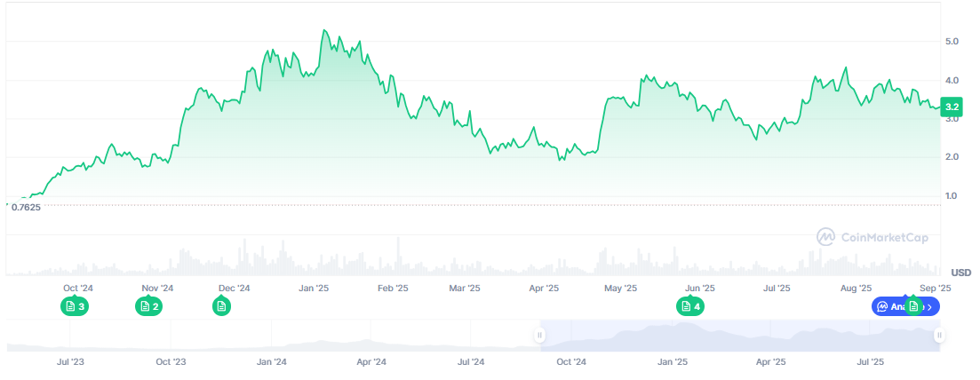
Task: Open the blue Analysis button
Action: (x=891, y=306)
